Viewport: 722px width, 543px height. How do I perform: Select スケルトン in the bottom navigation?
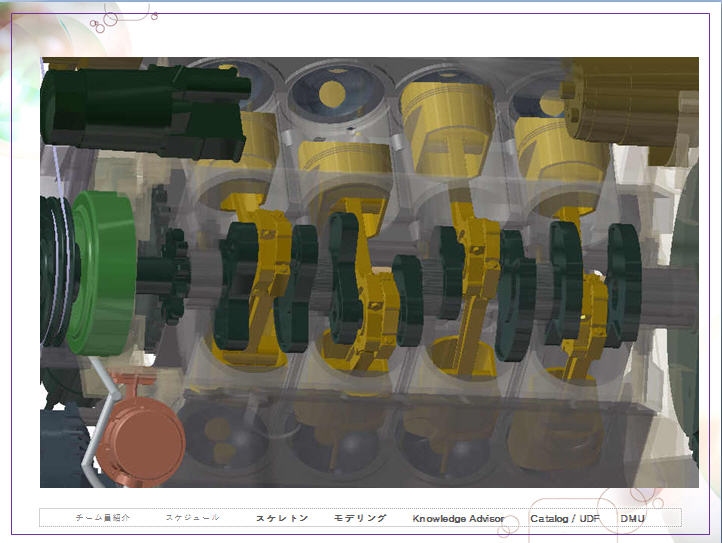pos(282,518)
